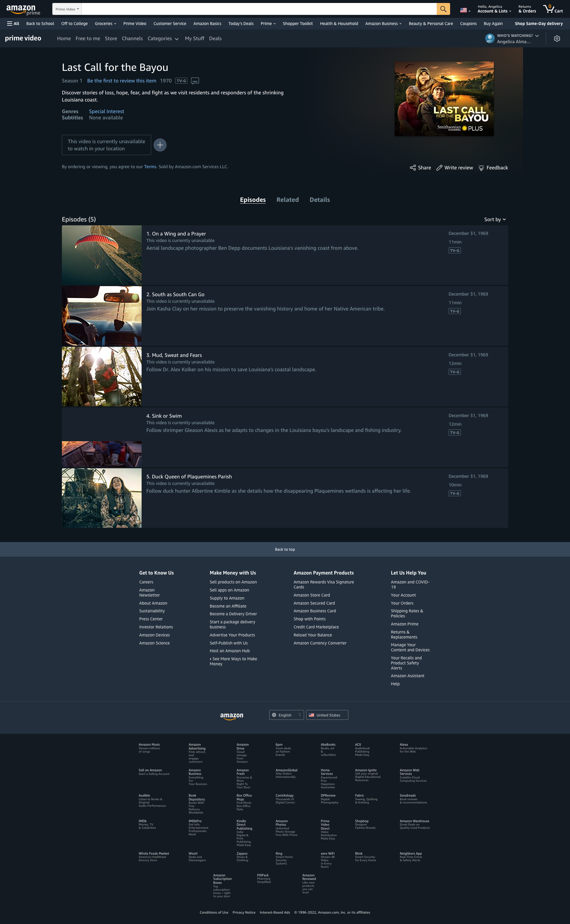Expand the Groceries dropdown
This screenshot has width=570, height=924.
105,24
